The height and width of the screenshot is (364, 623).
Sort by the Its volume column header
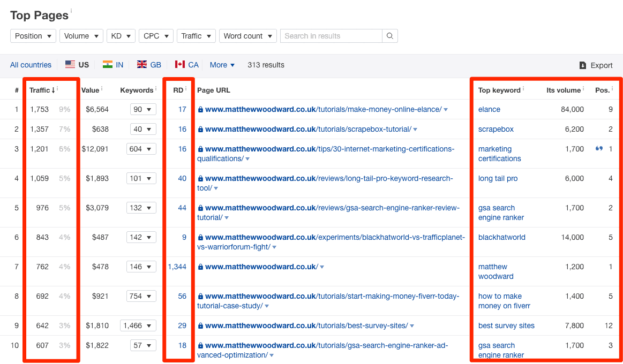tap(564, 90)
